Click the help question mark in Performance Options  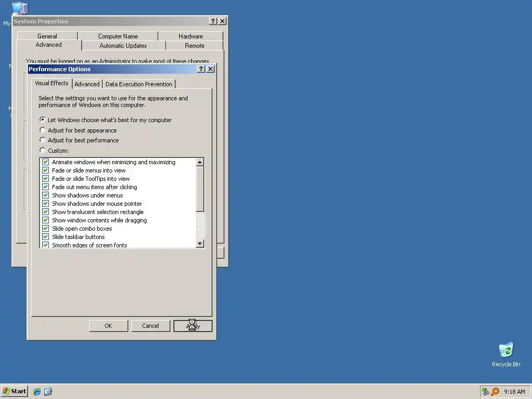pos(201,69)
